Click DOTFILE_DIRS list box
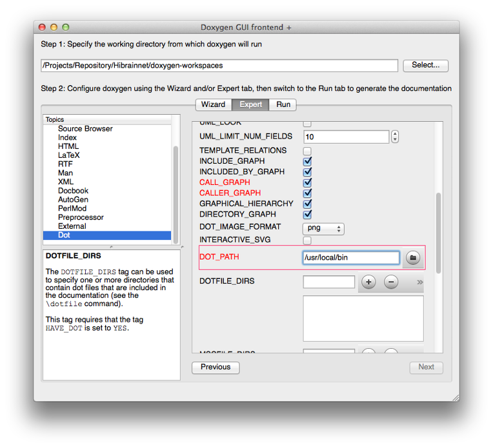 [x=363, y=318]
